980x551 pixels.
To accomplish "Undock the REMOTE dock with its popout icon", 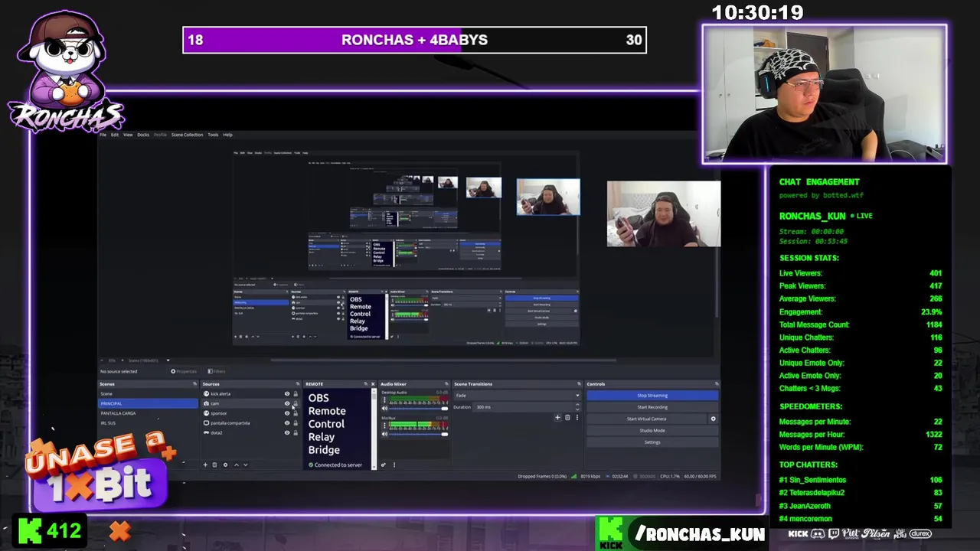I will [x=366, y=383].
